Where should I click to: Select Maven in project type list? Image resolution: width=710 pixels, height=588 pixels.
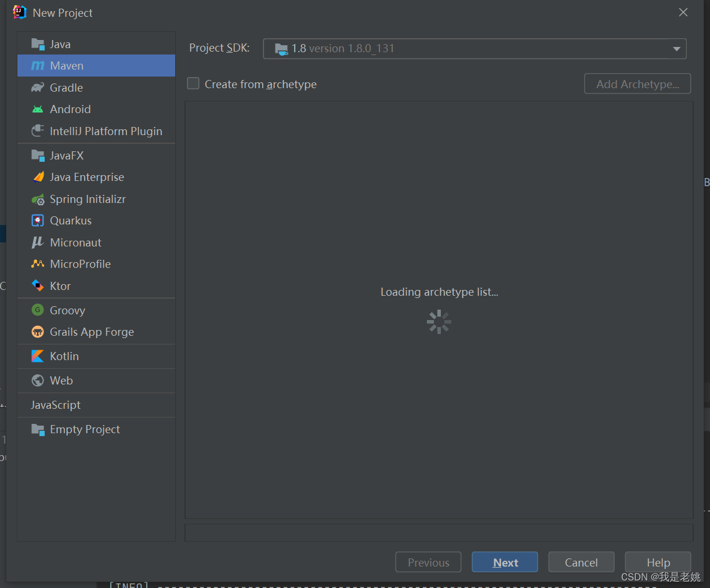coord(96,66)
